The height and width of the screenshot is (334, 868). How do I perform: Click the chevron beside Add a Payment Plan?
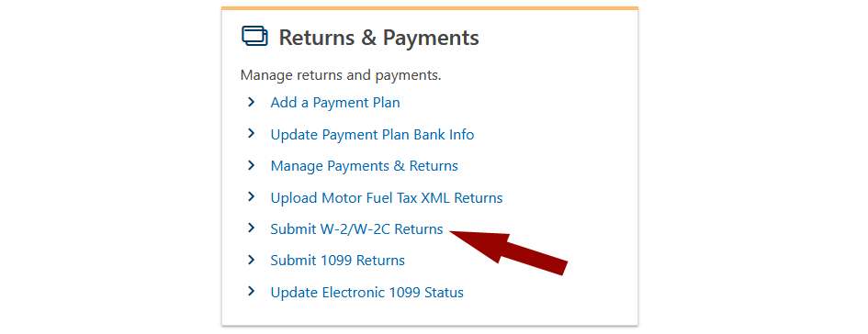pyautogui.click(x=252, y=102)
